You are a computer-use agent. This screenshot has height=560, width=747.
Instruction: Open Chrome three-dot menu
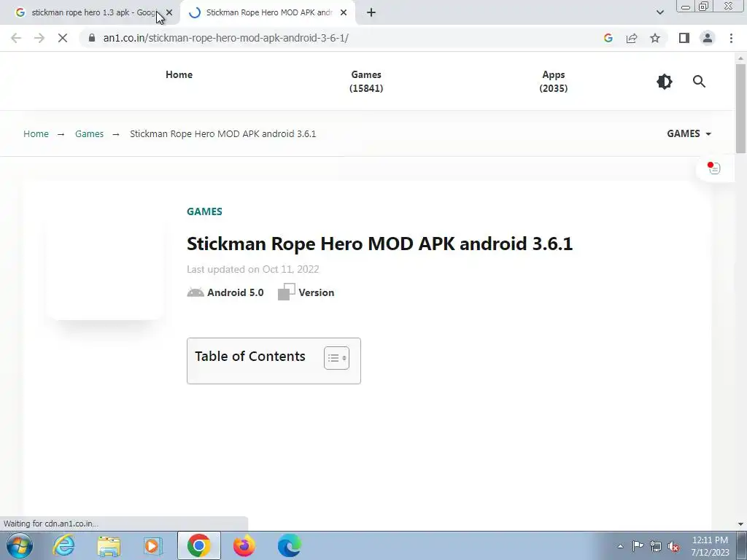click(x=731, y=38)
